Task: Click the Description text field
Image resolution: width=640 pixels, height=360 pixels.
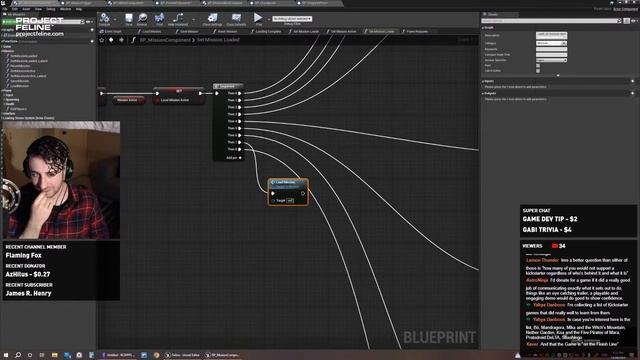Action: coord(551,36)
